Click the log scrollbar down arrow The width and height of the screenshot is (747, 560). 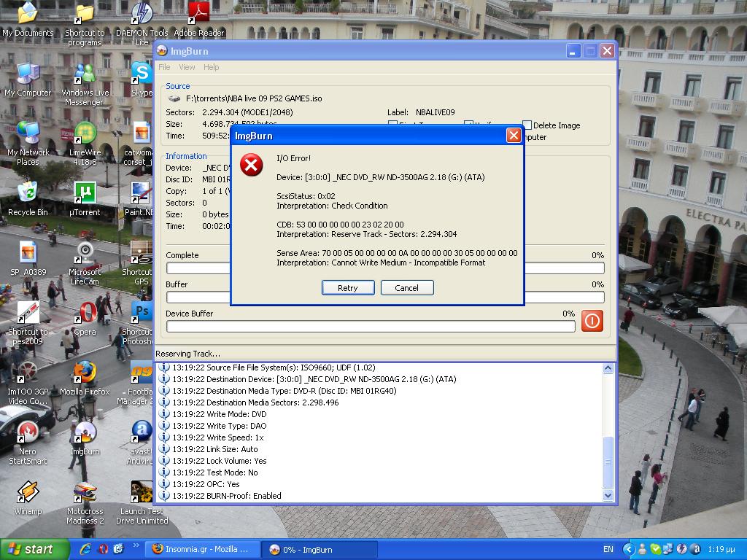tap(608, 496)
